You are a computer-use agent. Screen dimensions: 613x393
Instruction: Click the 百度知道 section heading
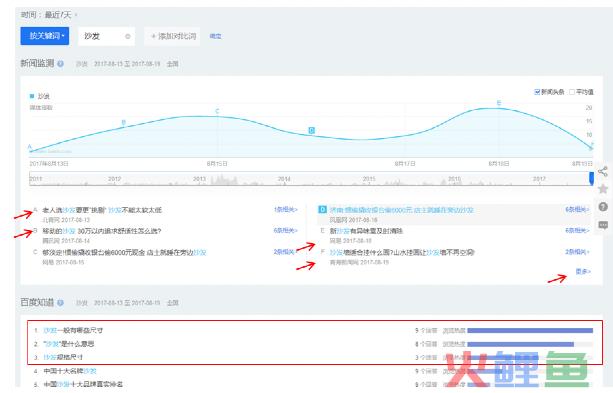click(37, 303)
